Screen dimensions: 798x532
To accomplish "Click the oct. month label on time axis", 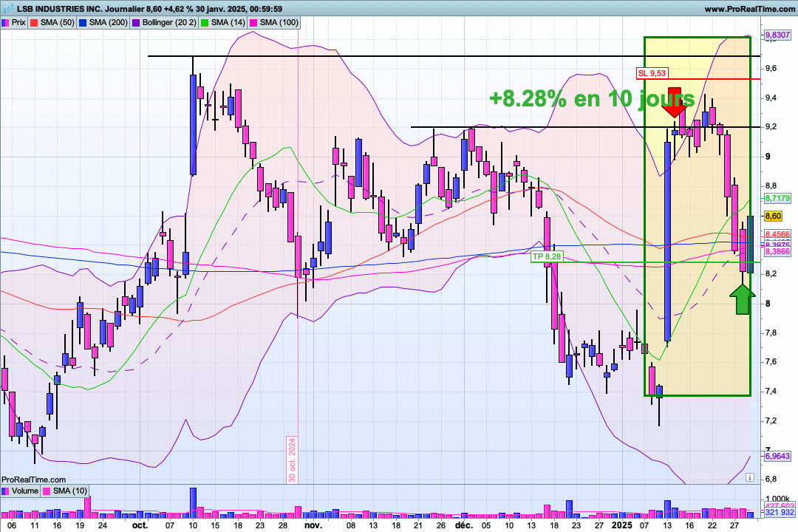I will 140,525.
